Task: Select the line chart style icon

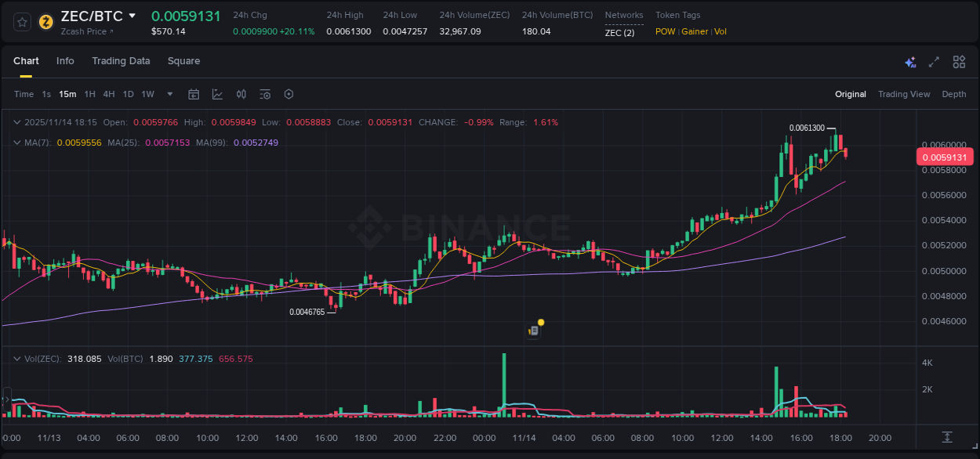Action: pyautogui.click(x=217, y=94)
